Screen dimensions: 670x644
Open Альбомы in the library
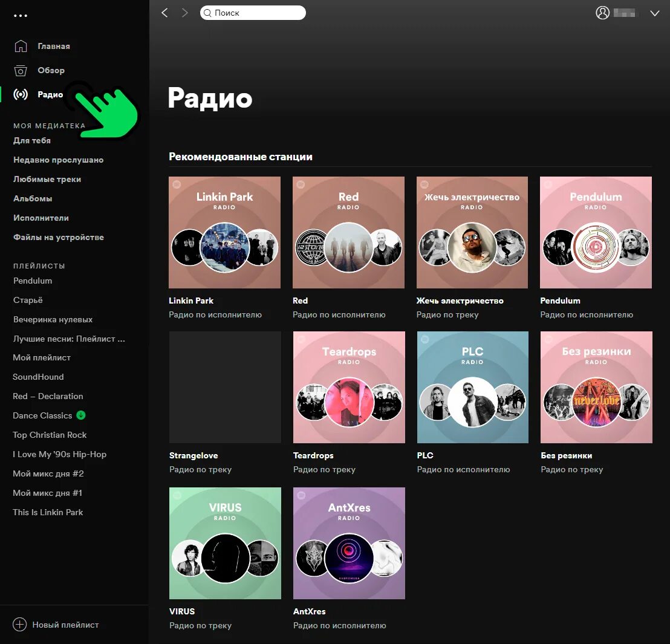(33, 198)
